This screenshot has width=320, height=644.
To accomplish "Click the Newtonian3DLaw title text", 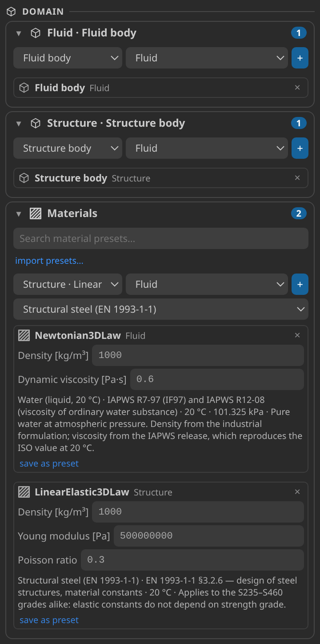I will click(x=78, y=336).
